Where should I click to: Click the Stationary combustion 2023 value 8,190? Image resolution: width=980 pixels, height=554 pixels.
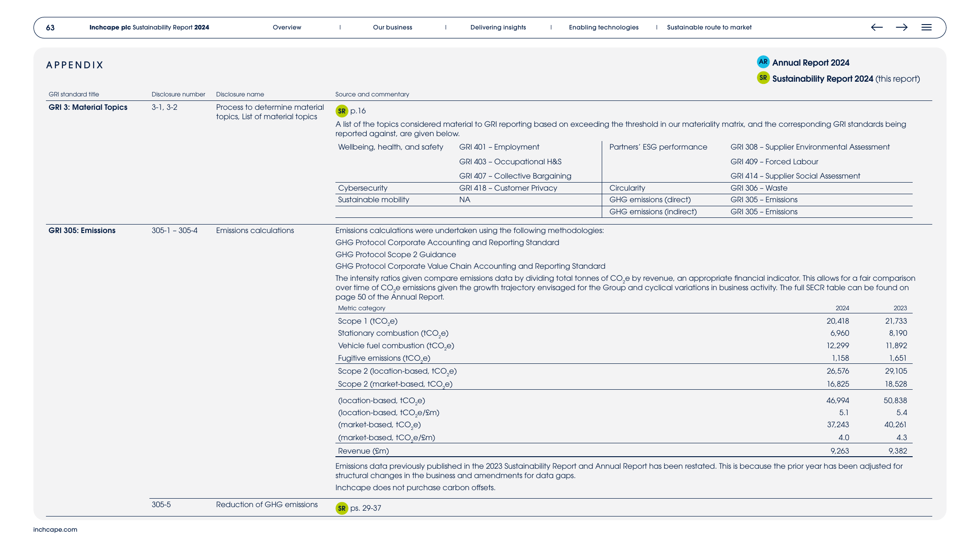pos(898,333)
